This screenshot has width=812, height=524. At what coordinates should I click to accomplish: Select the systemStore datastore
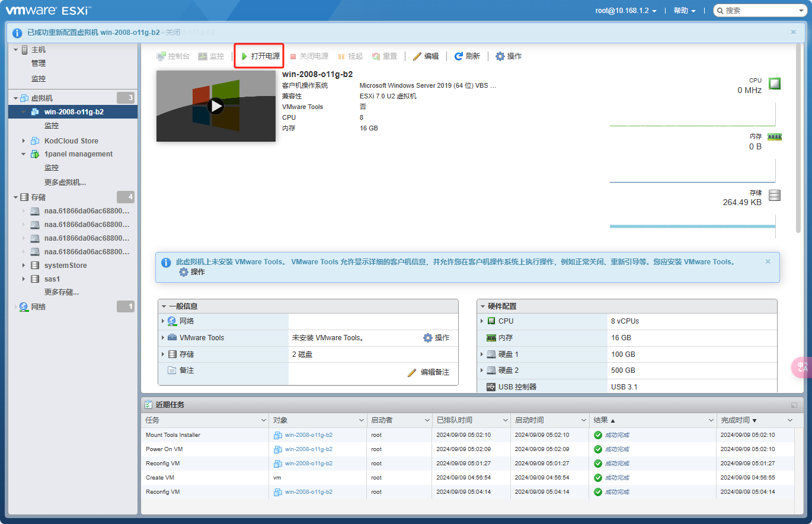click(65, 266)
